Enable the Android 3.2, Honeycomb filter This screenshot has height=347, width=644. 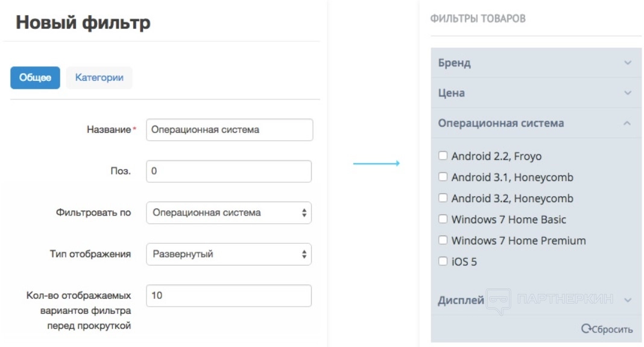[x=443, y=198]
